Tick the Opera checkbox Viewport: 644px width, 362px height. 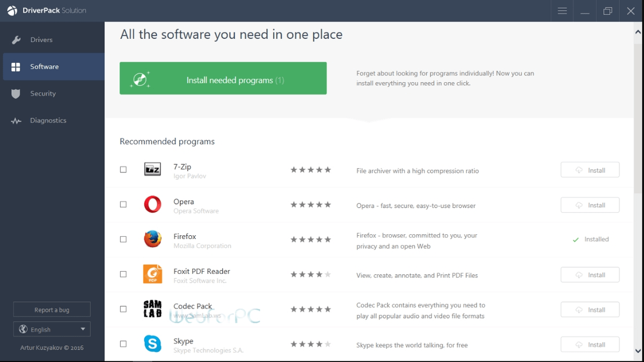pos(123,205)
